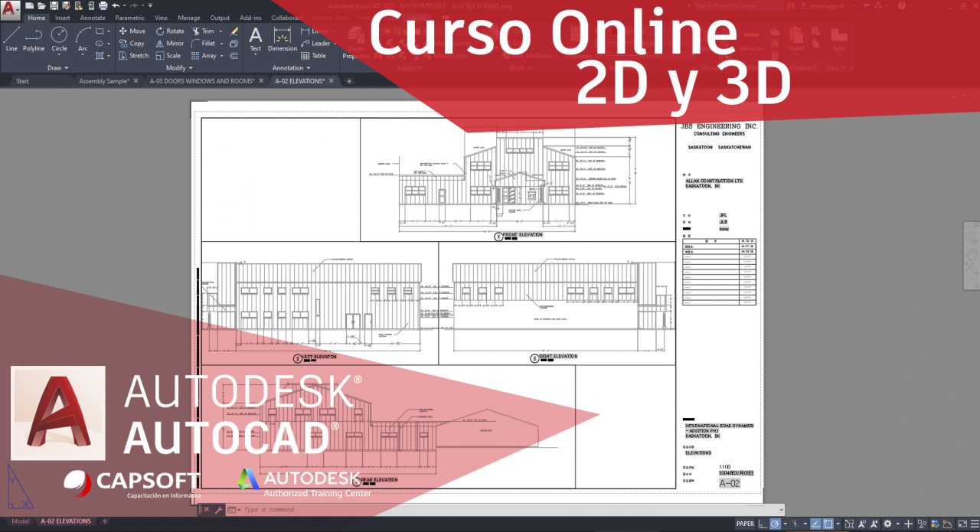Open recent commands dropdown in command line
Image resolution: width=980 pixels, height=532 pixels.
pyautogui.click(x=239, y=509)
